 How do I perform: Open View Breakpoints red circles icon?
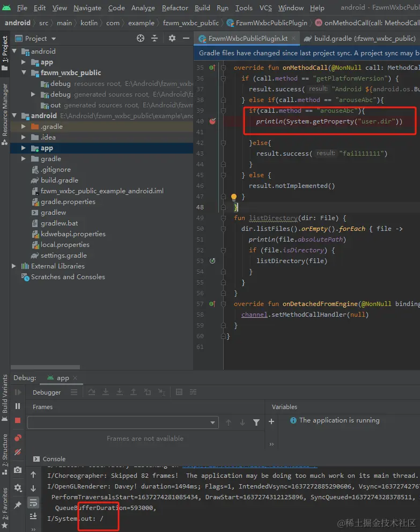(18, 438)
